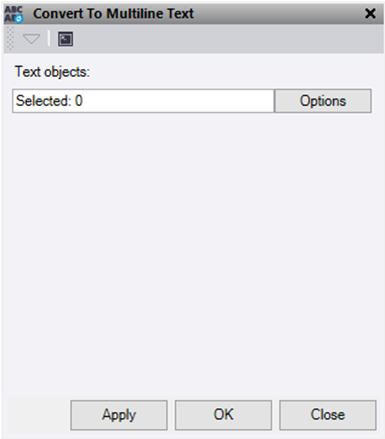This screenshot has height=439, width=385.
Task: Click the ABC Convert To Multiline icon
Action: (x=14, y=14)
